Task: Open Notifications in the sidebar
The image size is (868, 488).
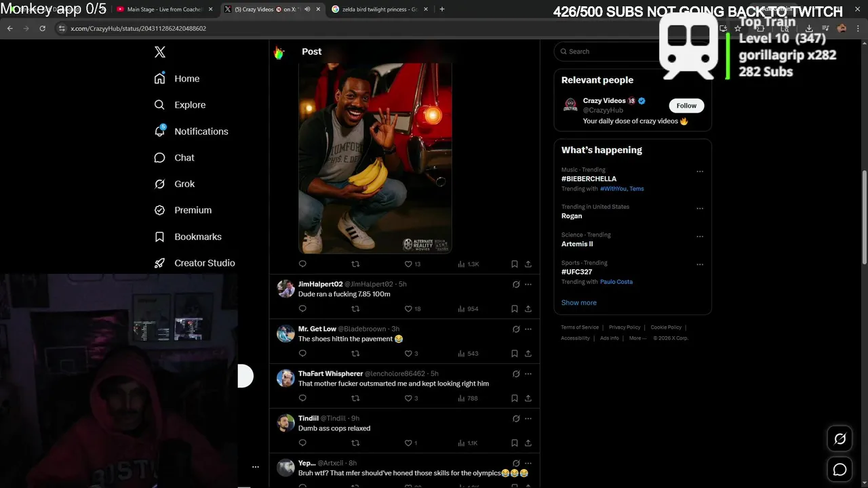Action: [x=191, y=131]
